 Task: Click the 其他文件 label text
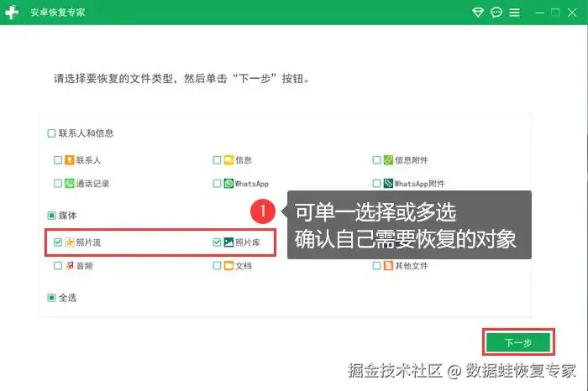tap(412, 266)
